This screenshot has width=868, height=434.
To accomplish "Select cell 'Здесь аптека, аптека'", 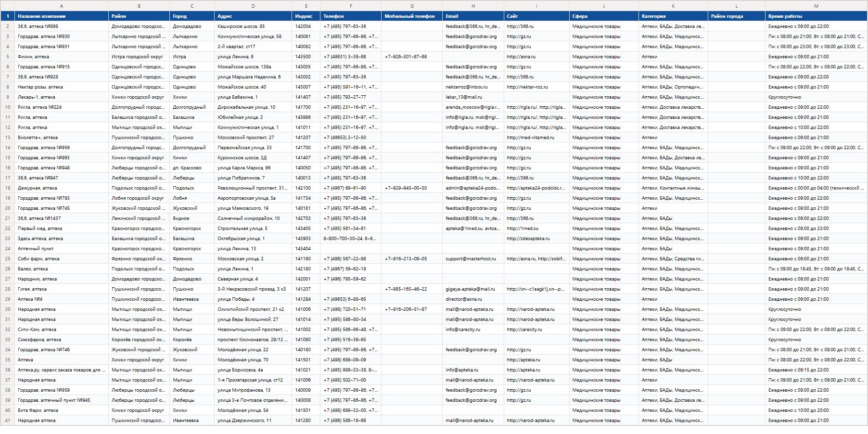I will 62,239.
